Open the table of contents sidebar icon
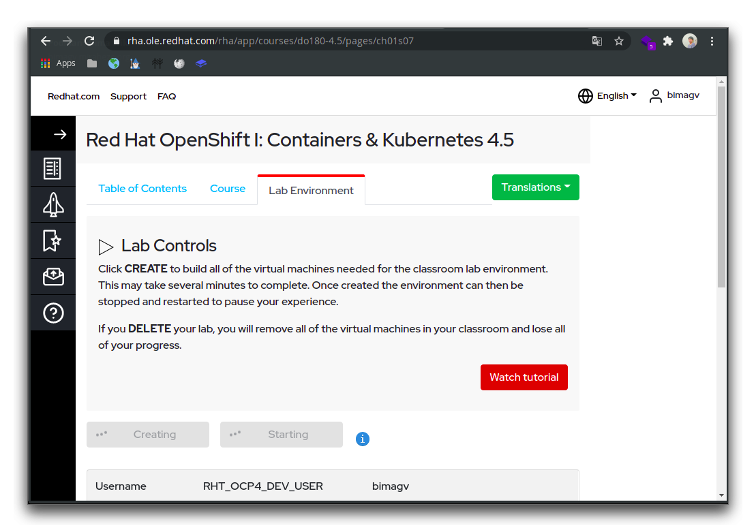The width and height of the screenshot is (756, 532). pyautogui.click(x=52, y=169)
